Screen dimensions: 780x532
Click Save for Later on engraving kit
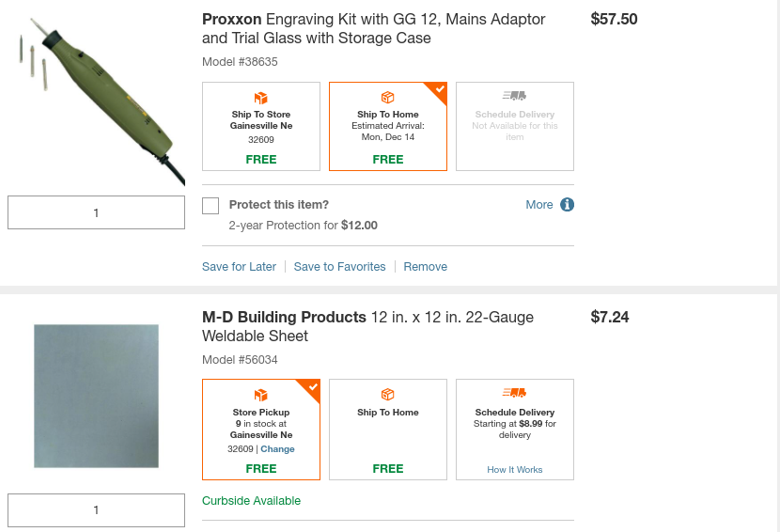click(x=239, y=267)
